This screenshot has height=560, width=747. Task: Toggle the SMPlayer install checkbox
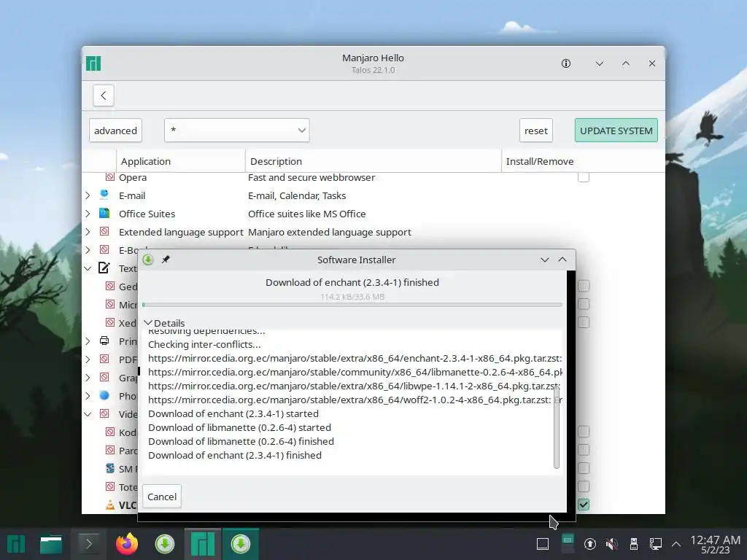tap(584, 469)
